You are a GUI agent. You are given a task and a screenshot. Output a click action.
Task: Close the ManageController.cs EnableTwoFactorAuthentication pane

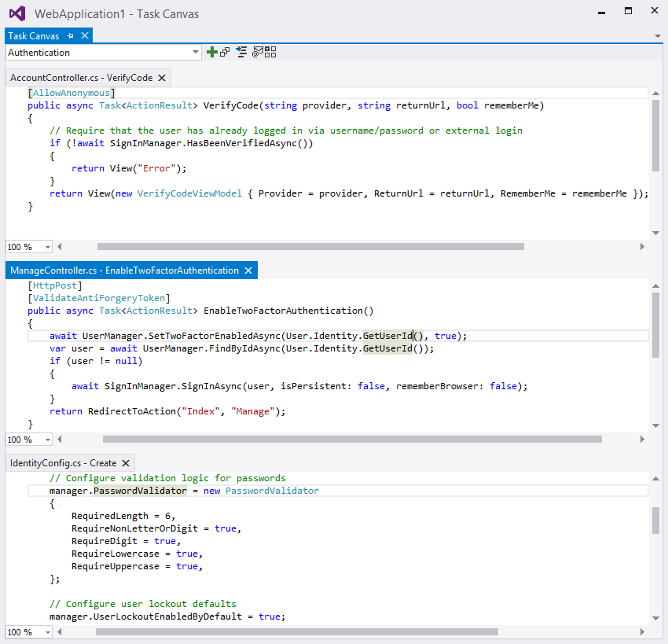click(x=248, y=270)
